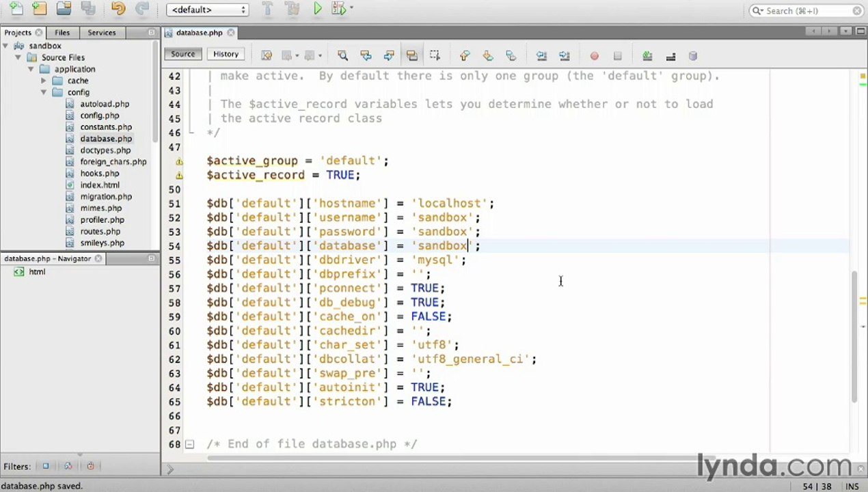The width and height of the screenshot is (868, 492).
Task: Click the Last Edit editor toolbar icon
Action: [x=267, y=55]
